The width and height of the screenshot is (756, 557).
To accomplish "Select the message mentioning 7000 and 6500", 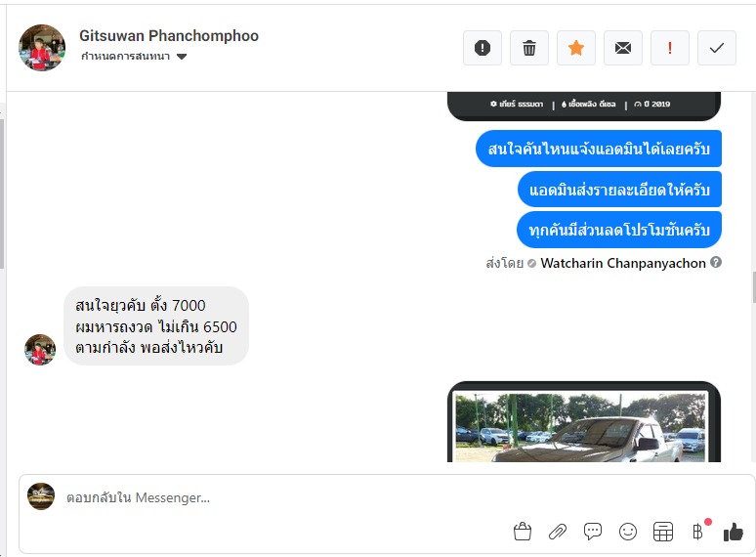I will tap(156, 326).
